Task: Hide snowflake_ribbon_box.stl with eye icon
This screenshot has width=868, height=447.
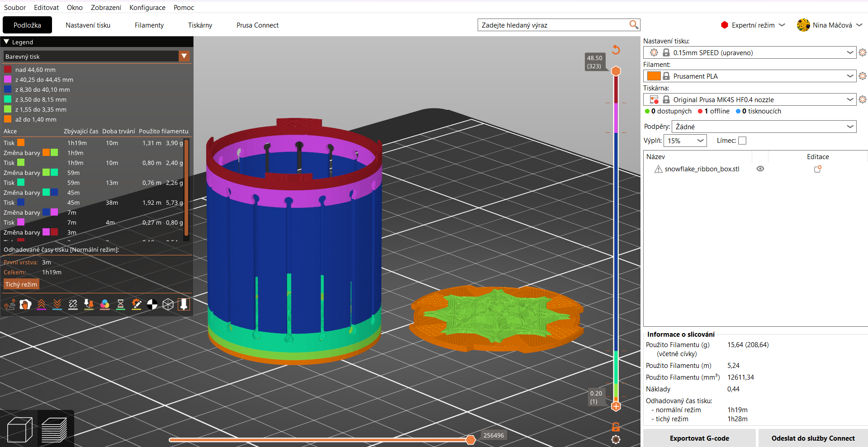Action: coord(760,169)
